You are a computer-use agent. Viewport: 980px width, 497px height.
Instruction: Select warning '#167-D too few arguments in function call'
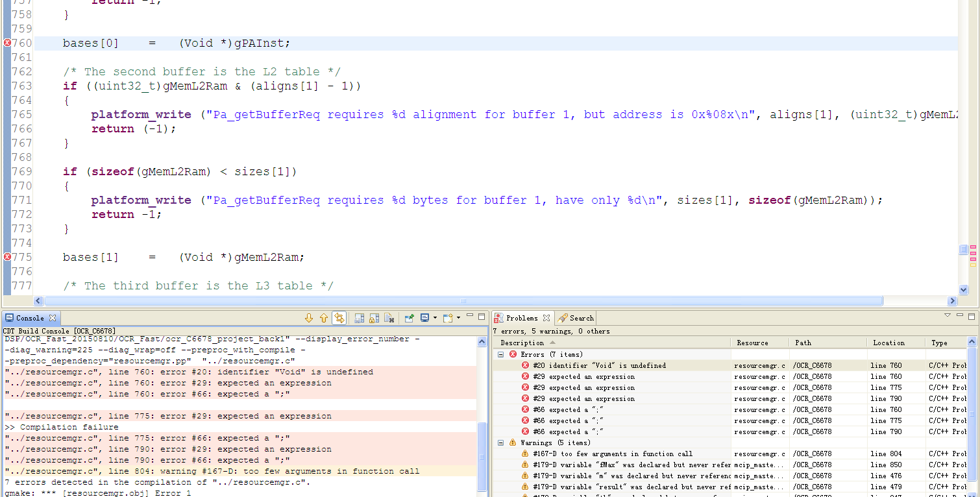(730, 454)
